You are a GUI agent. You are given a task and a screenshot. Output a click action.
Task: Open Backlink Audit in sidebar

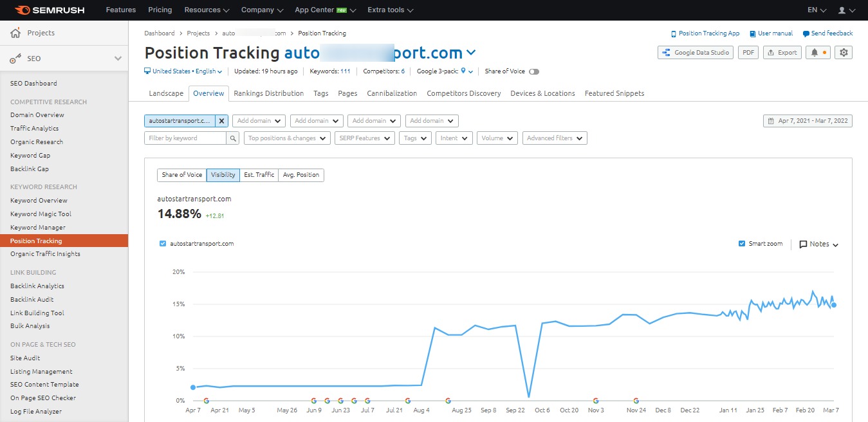coord(32,300)
